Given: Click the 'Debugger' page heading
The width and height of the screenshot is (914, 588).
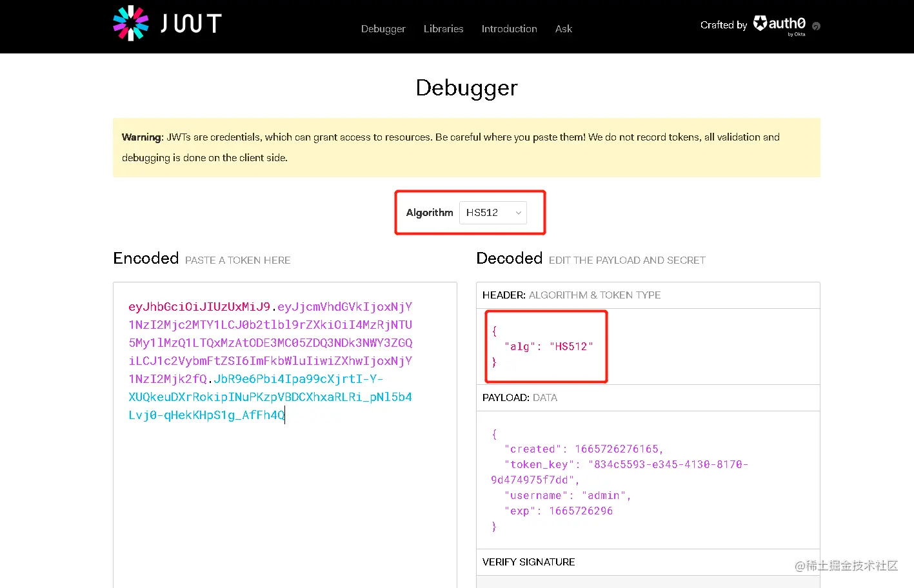Looking at the screenshot, I should coord(467,88).
